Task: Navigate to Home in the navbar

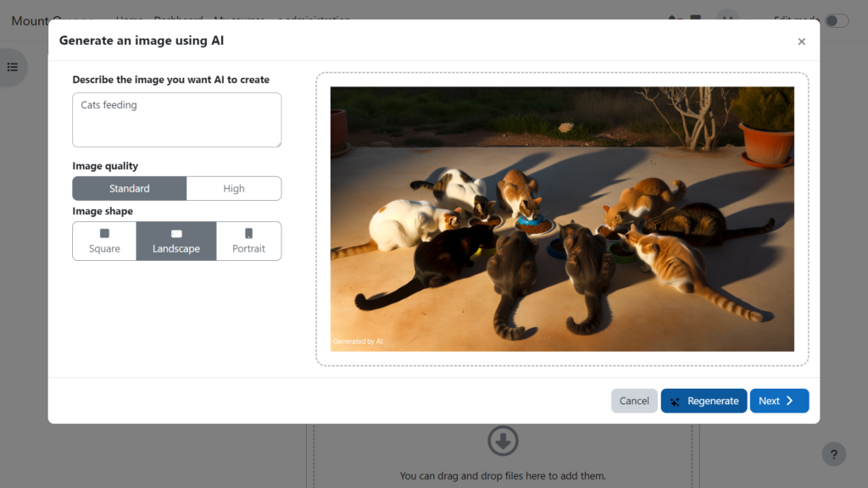Action: coord(128,20)
